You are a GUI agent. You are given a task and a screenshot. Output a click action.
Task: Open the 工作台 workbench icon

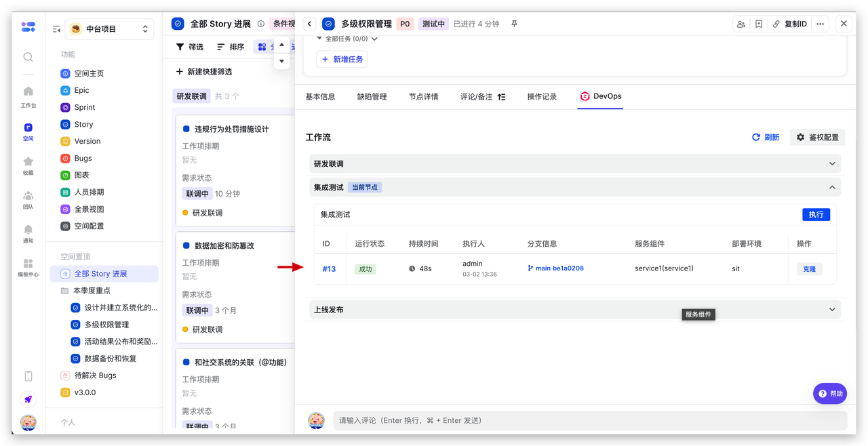coord(28,95)
